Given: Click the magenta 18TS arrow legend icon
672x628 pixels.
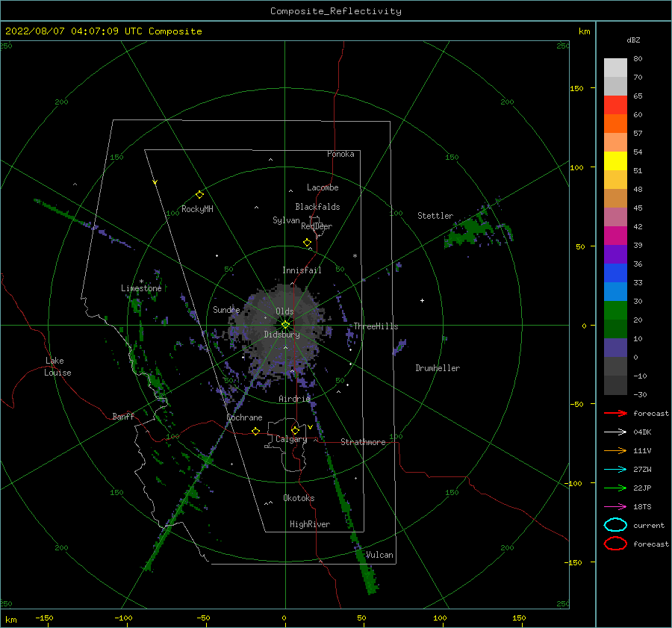Looking at the screenshot, I should (615, 507).
